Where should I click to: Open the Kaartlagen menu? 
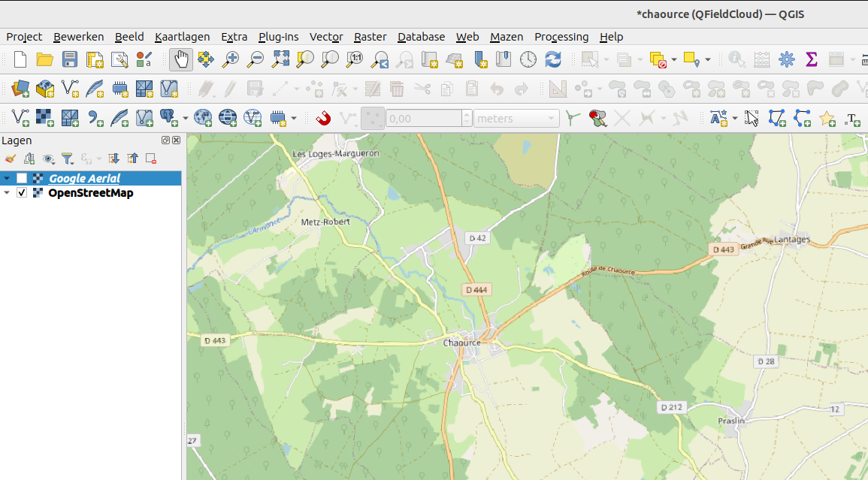tap(182, 37)
